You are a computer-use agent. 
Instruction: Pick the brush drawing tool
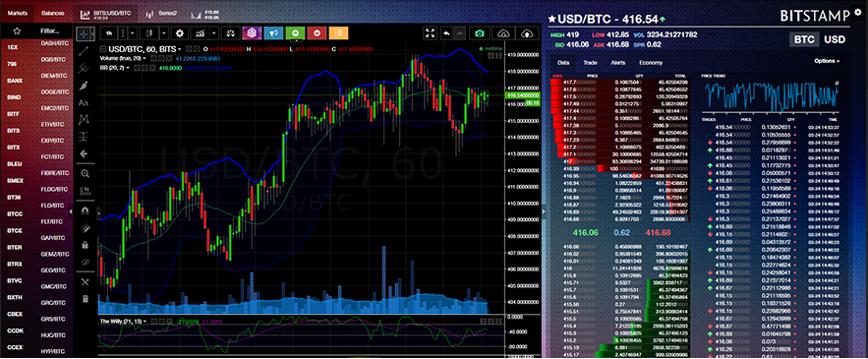[x=85, y=86]
